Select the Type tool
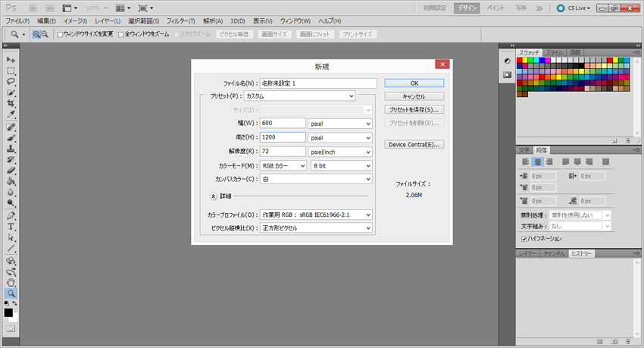Viewport: 644px width, 348px height. pos(11,227)
